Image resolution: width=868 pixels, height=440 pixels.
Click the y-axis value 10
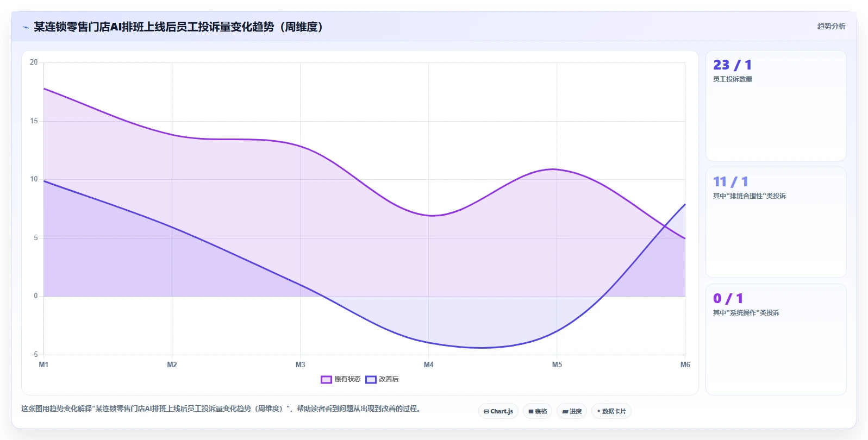point(34,179)
